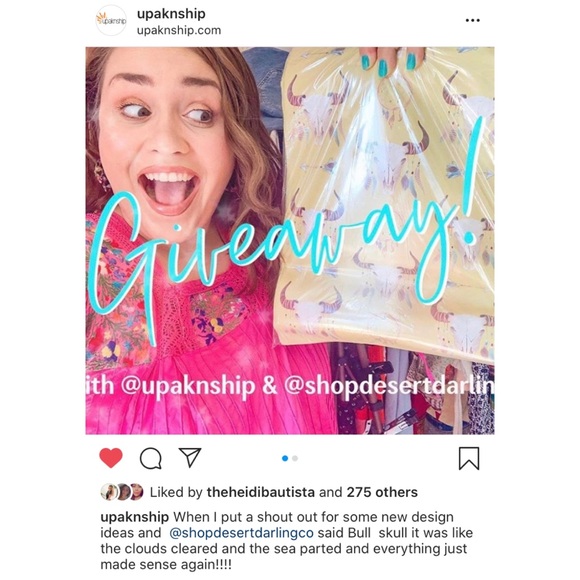View the list of 275 others who liked
Image resolution: width=580 pixels, height=580 pixels.
tap(382, 492)
